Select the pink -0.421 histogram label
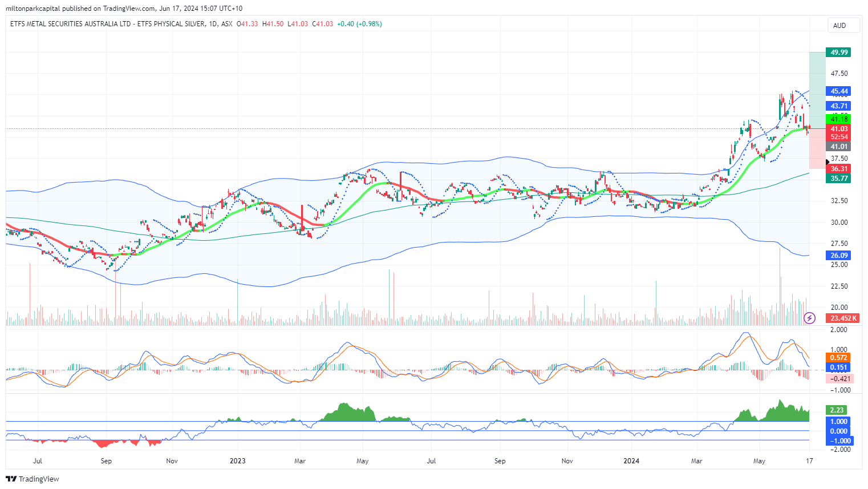Image resolution: width=868 pixels, height=489 pixels. point(839,379)
